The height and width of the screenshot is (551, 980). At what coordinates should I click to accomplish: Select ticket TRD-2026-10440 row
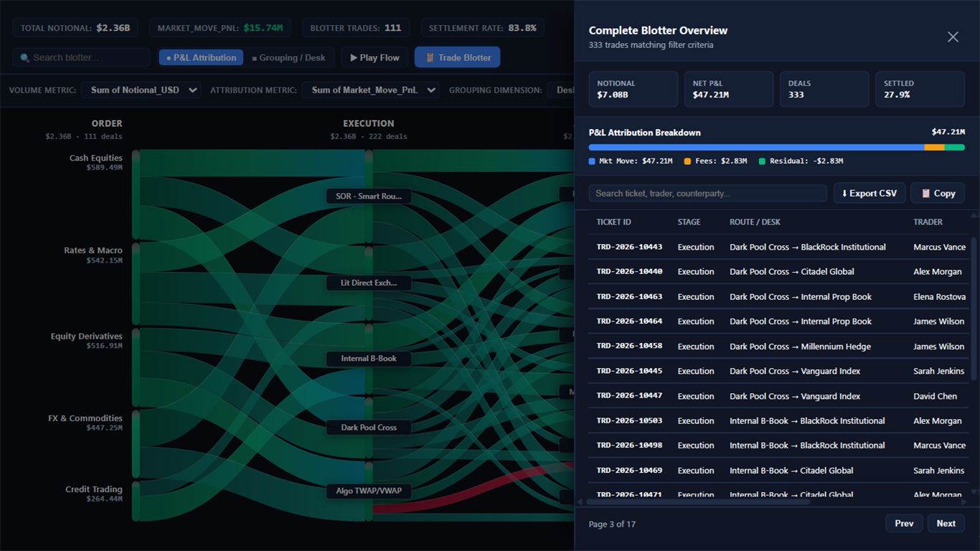(777, 272)
